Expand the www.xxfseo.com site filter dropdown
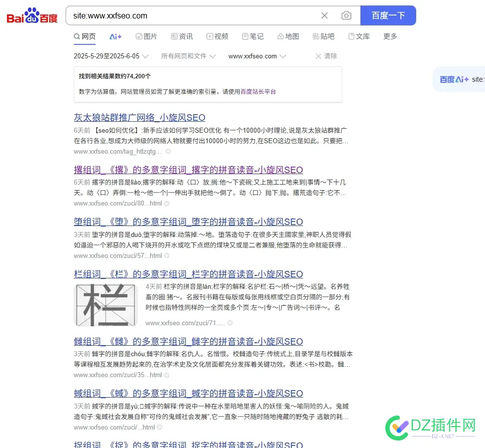Image resolution: width=485 pixels, height=448 pixels. [257, 56]
